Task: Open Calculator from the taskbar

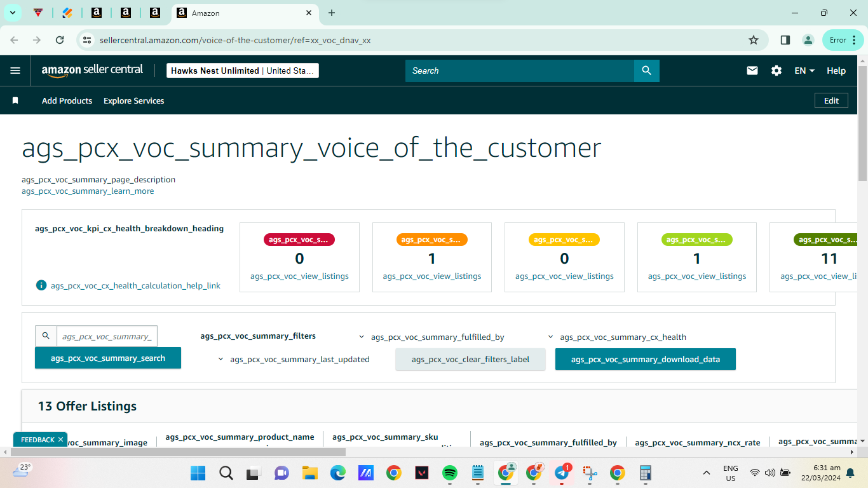Action: 646,473
